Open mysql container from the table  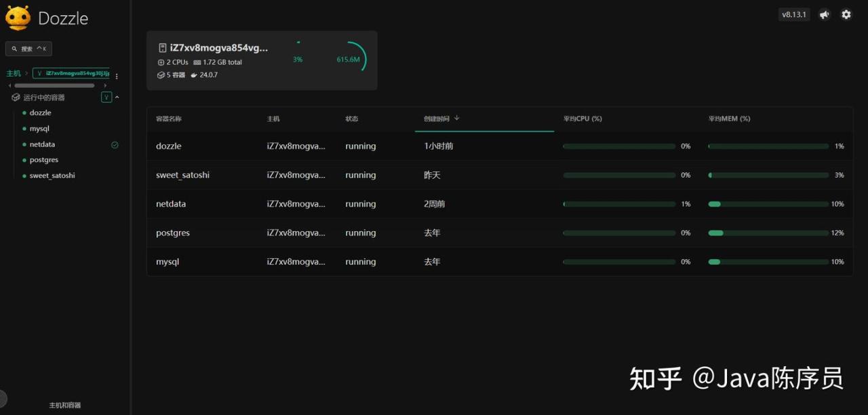167,262
